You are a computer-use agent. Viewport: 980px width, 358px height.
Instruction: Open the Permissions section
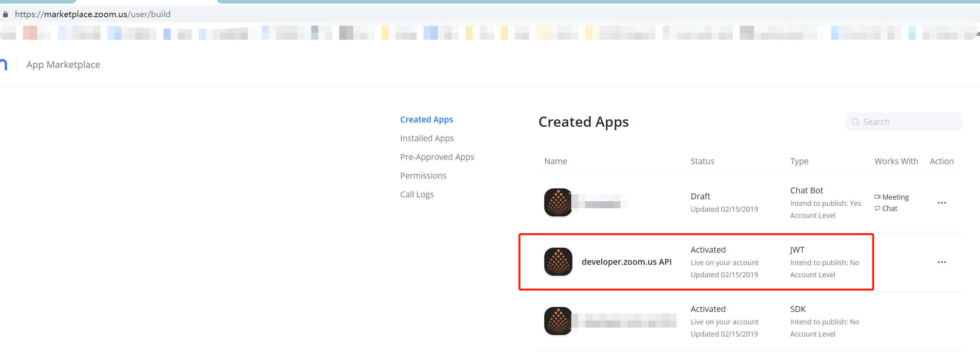(x=423, y=175)
